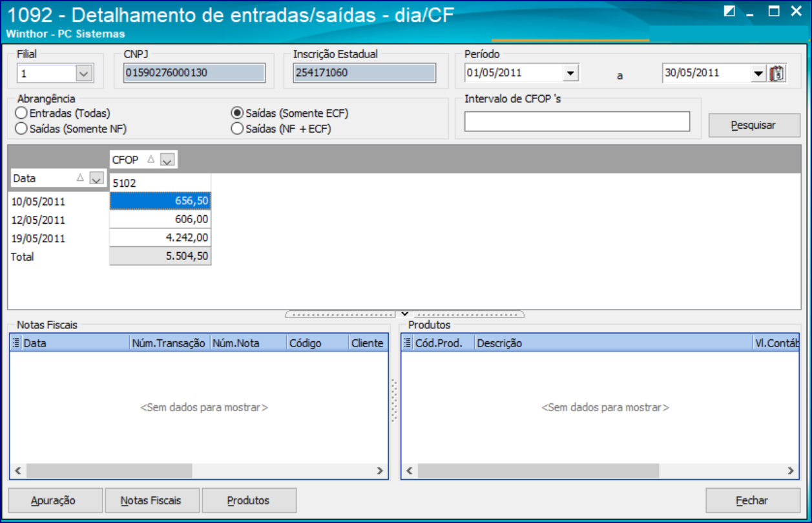Viewport: 812px width, 523px height.
Task: Open the calendar icon beside the end date
Action: pyautogui.click(x=776, y=73)
